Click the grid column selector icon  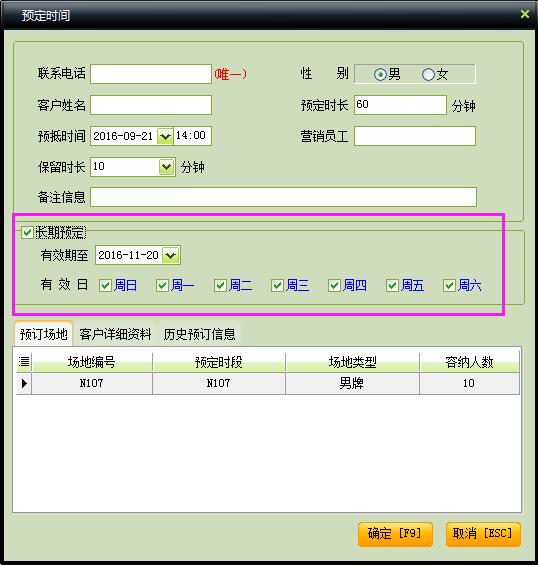click(24, 361)
